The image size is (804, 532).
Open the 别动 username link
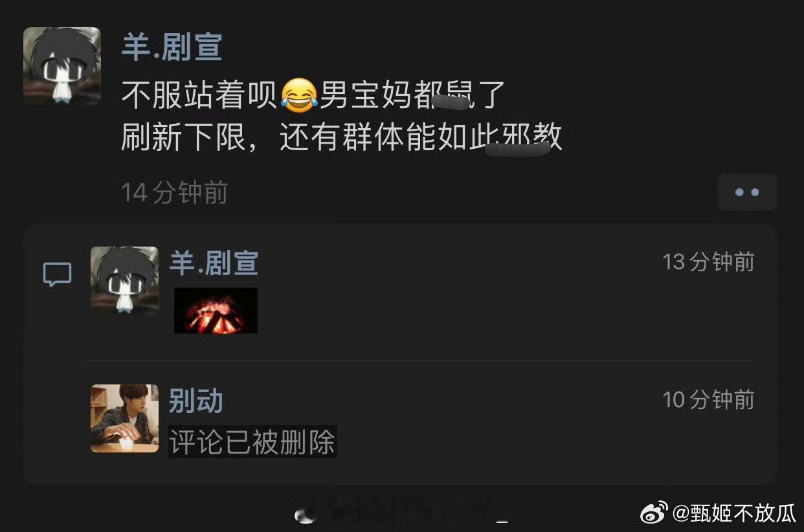[196, 401]
